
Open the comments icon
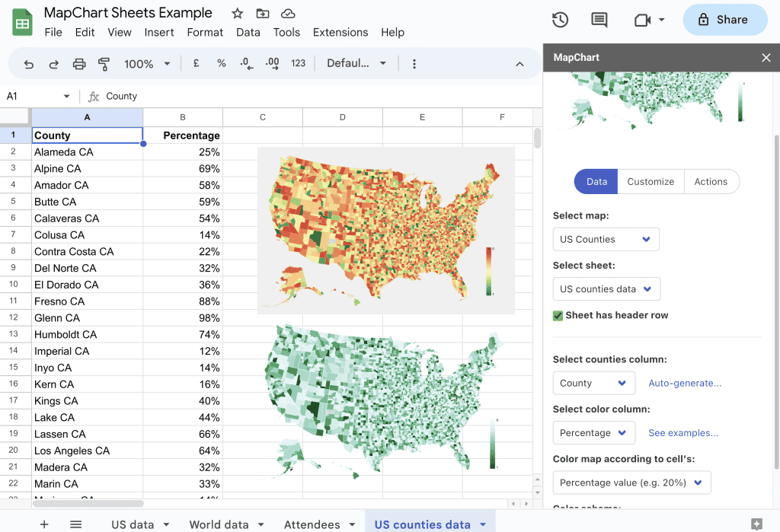[599, 20]
